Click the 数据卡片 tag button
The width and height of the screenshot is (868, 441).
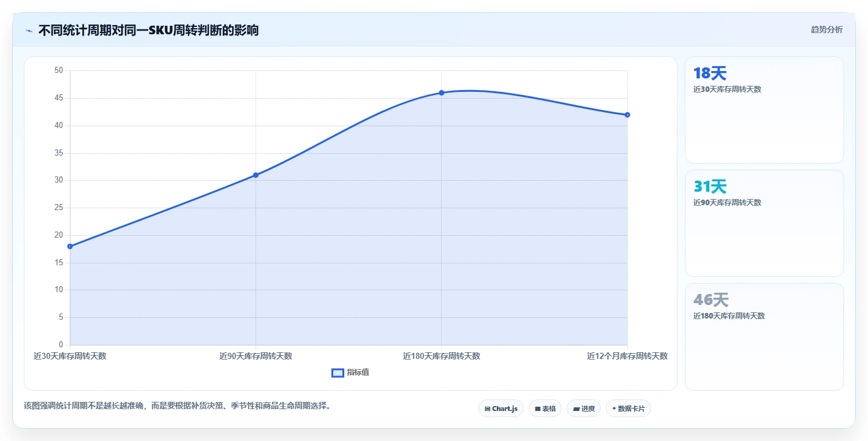click(x=628, y=409)
